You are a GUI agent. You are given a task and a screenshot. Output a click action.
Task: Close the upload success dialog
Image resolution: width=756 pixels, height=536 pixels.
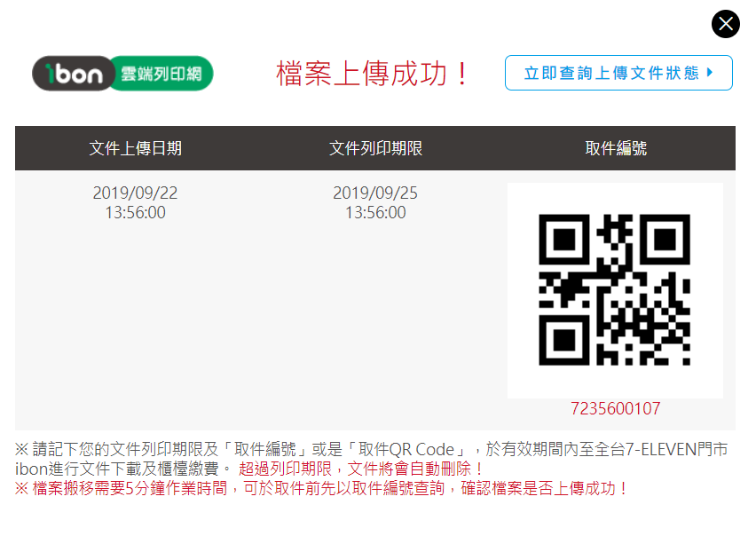pyautogui.click(x=725, y=24)
